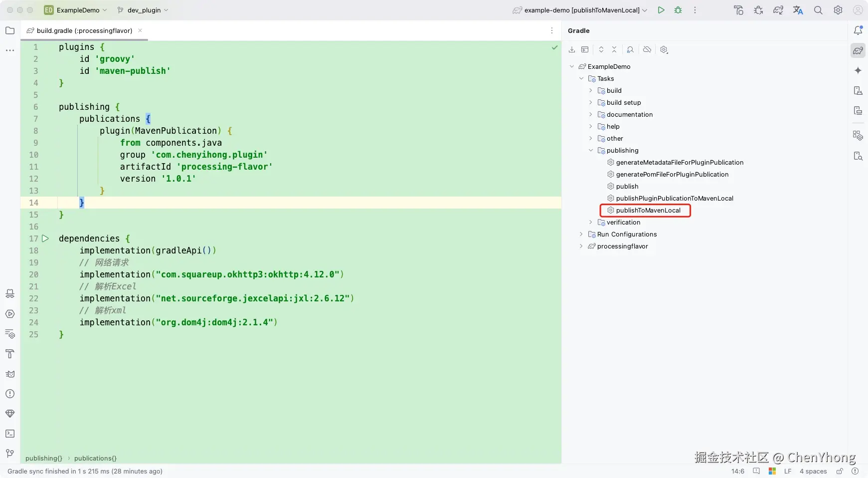The height and width of the screenshot is (478, 868).
Task: Open the dev_plugin branch dropdown
Action: tap(143, 10)
